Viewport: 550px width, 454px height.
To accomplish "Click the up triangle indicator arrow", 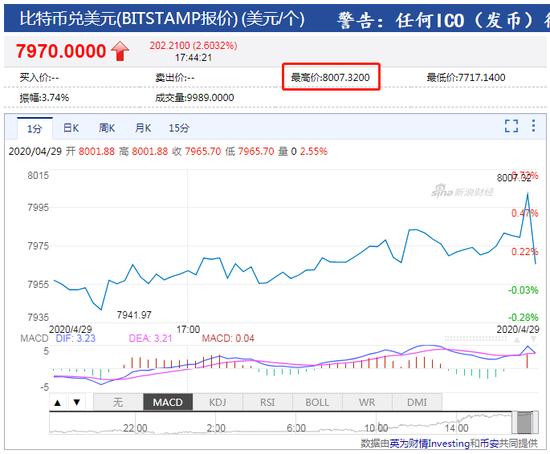I will [58, 402].
